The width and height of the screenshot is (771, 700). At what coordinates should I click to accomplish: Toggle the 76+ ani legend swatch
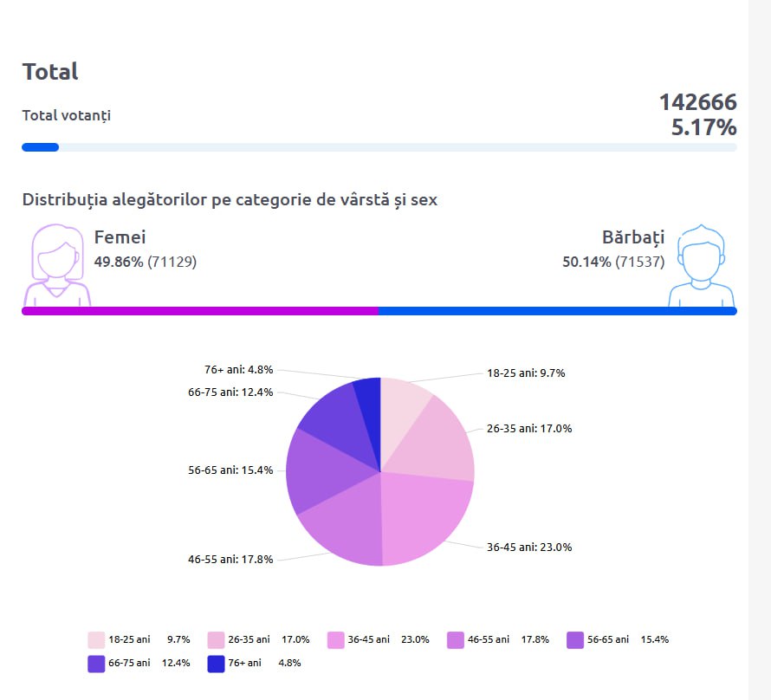(216, 664)
